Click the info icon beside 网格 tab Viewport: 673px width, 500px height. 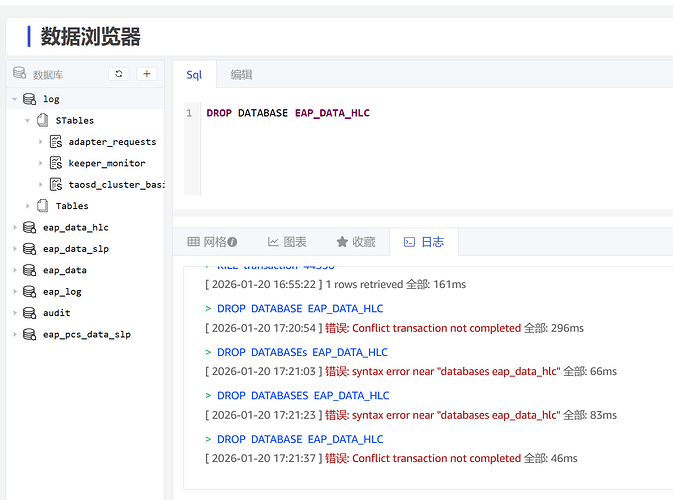(x=232, y=242)
